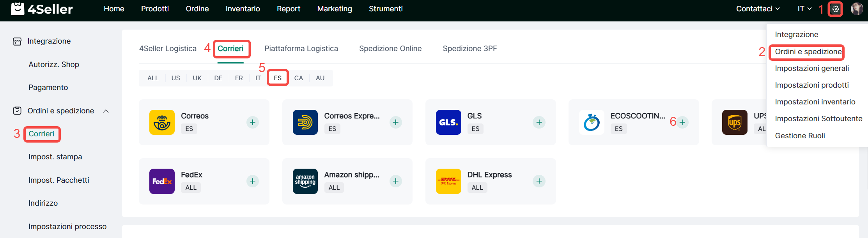Add the ECOSCOOTING carrier with plus icon
Screen dimensions: 868x238
click(x=682, y=122)
